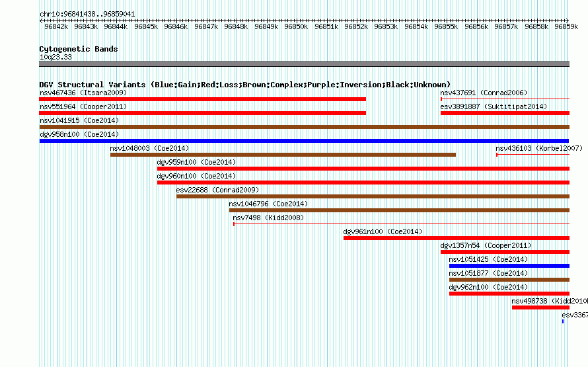Click the nsv7498 (Kidd2008) label
588x367 pixels.
[x=268, y=218]
